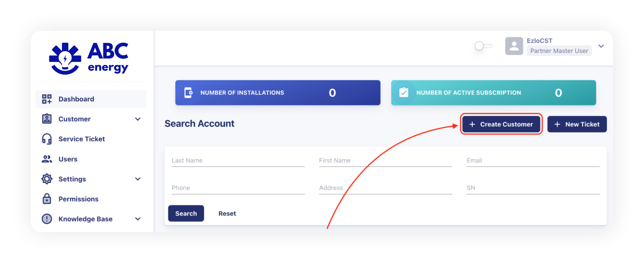Click the Customer badge icon
The height and width of the screenshot is (263, 644).
[47, 119]
